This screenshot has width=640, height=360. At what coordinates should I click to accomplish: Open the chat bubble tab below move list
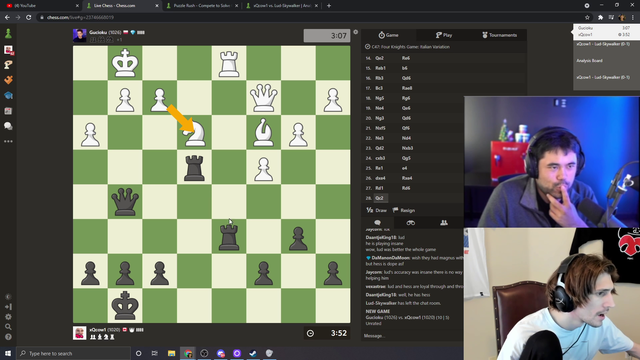tap(378, 223)
